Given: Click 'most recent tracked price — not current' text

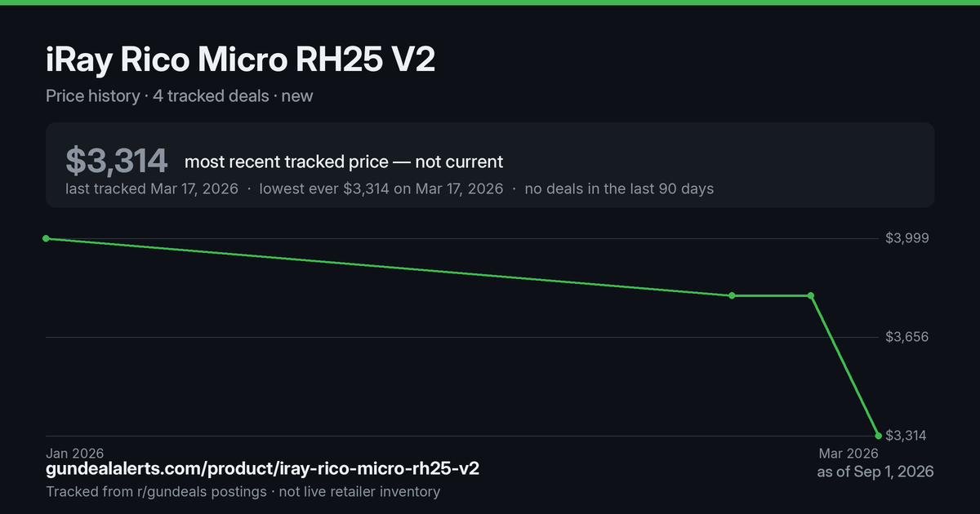Looking at the screenshot, I should (x=344, y=162).
